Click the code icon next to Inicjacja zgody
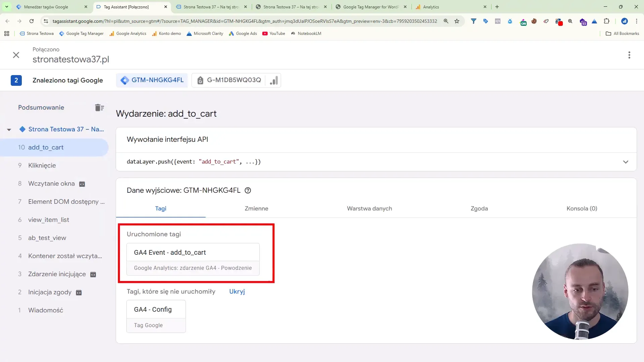 click(x=79, y=293)
